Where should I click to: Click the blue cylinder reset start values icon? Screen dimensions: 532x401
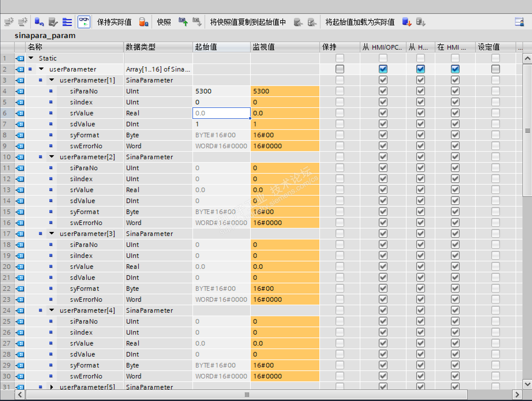click(39, 22)
